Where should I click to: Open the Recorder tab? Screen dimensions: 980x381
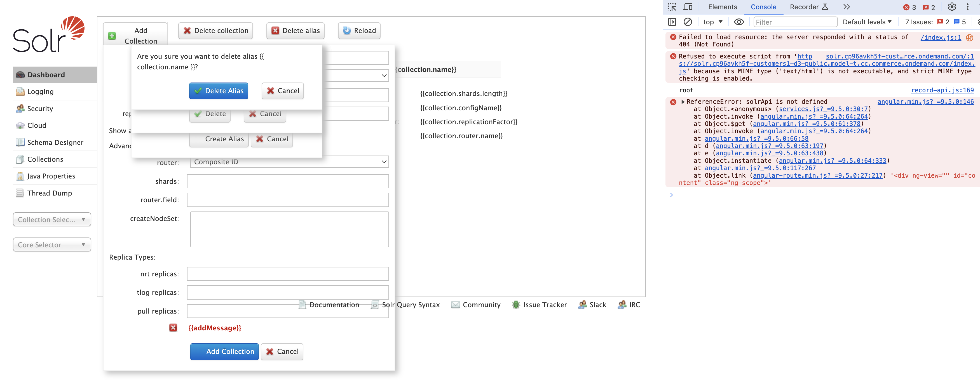click(809, 7)
